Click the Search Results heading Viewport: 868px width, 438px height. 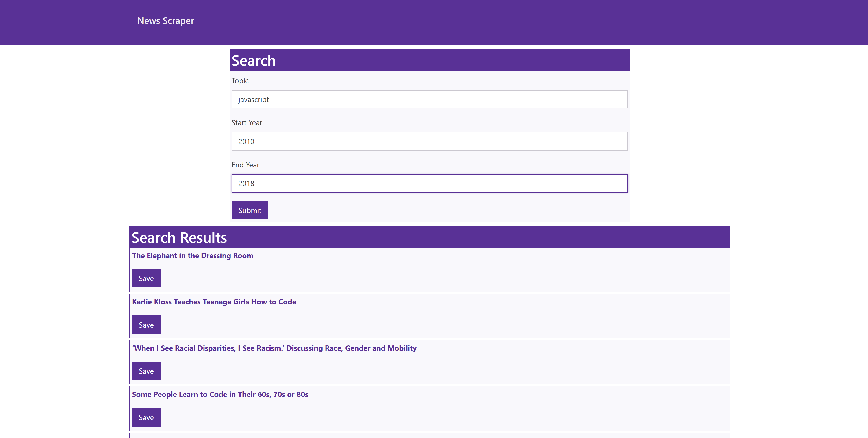[x=179, y=238]
